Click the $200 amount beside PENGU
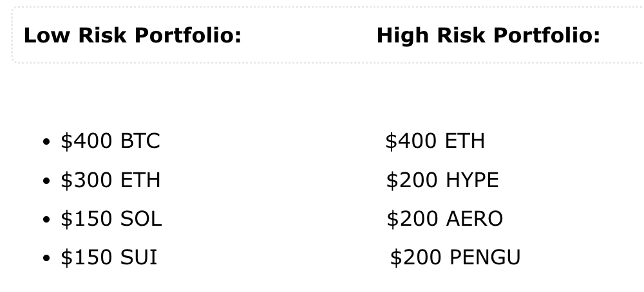 coord(415,257)
